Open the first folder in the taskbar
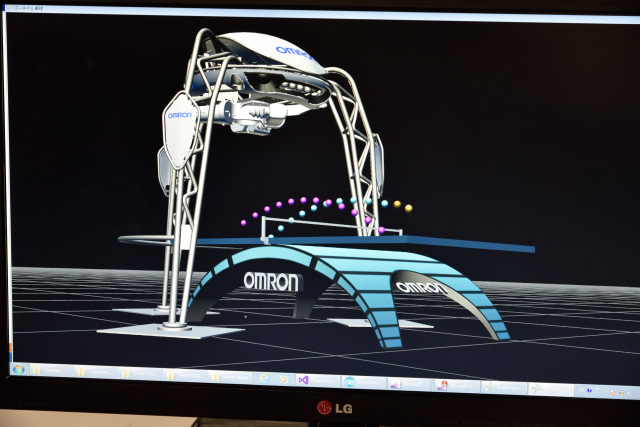Image resolution: width=640 pixels, height=427 pixels. coord(51,371)
